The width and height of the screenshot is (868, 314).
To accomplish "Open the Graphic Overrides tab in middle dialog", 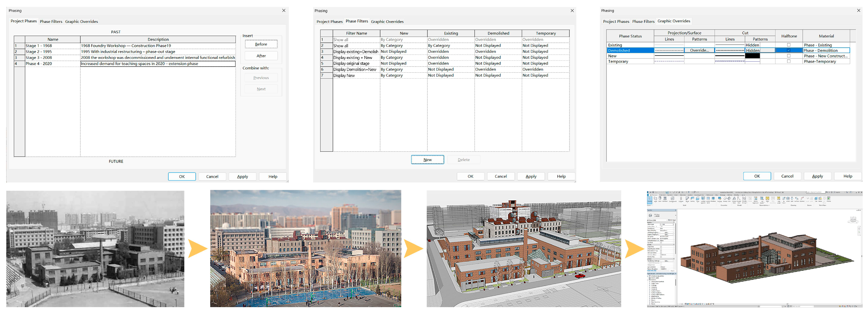I will 387,22.
